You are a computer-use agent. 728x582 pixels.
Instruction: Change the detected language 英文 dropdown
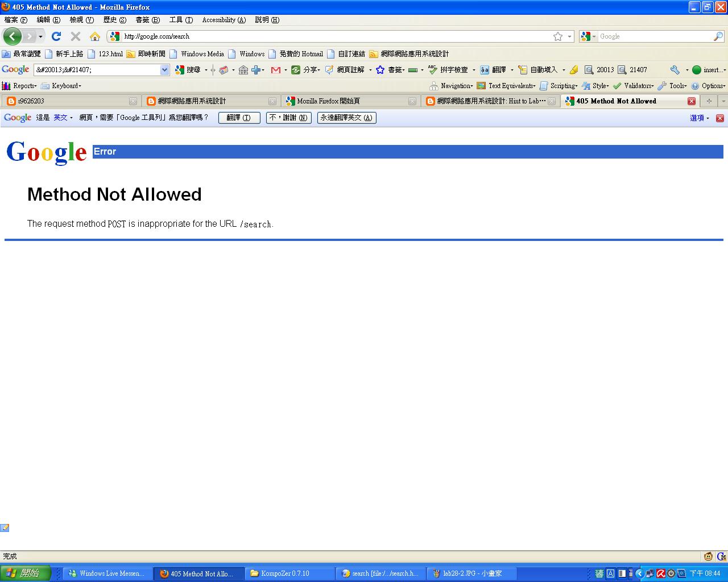tap(63, 118)
